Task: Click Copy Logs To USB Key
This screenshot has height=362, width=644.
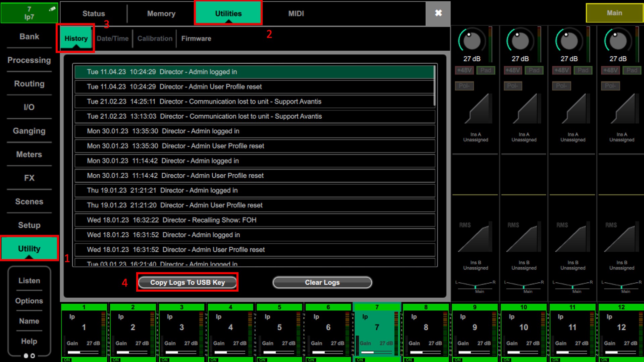Action: pyautogui.click(x=187, y=282)
